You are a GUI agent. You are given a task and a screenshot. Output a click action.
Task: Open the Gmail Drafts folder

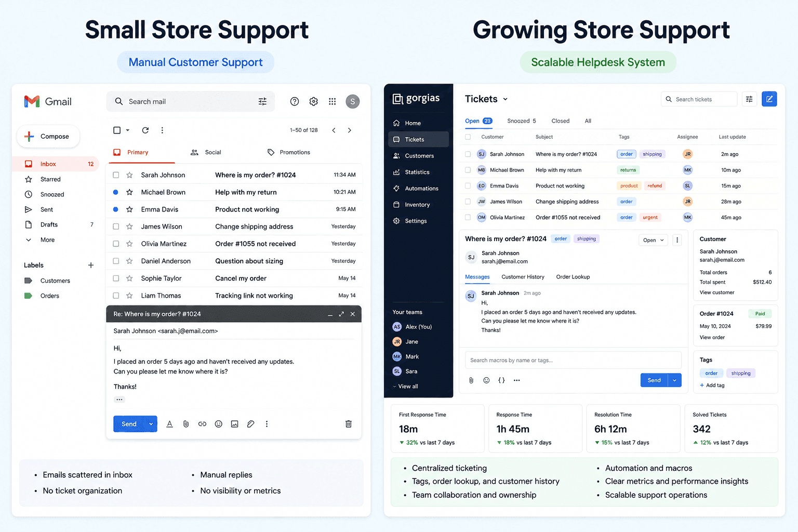point(56,224)
